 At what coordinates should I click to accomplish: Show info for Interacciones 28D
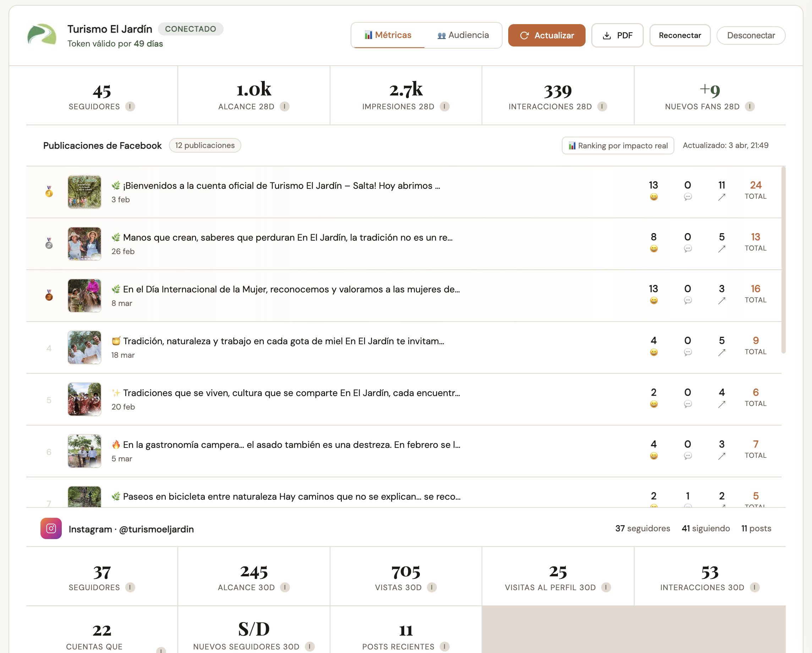click(602, 106)
